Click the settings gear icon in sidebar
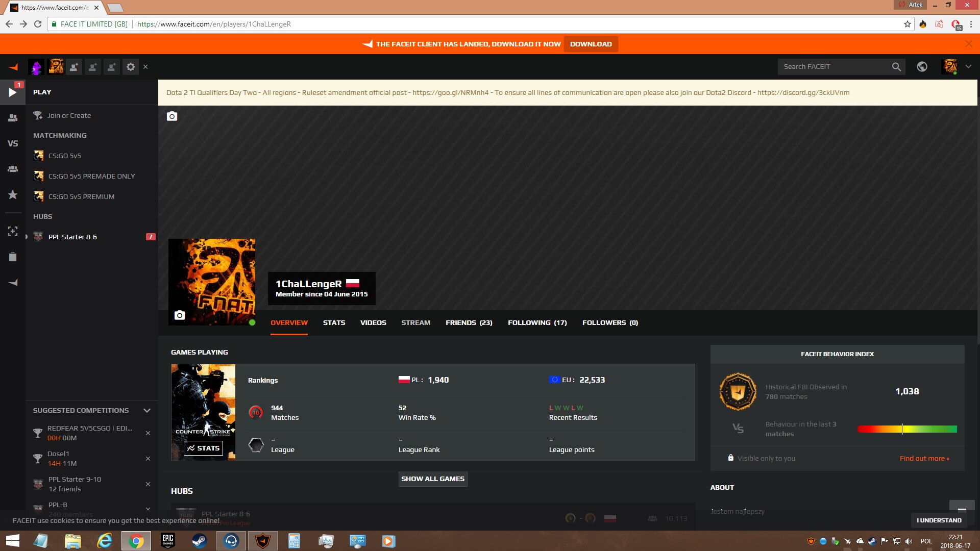Image resolution: width=980 pixels, height=551 pixels. [132, 66]
